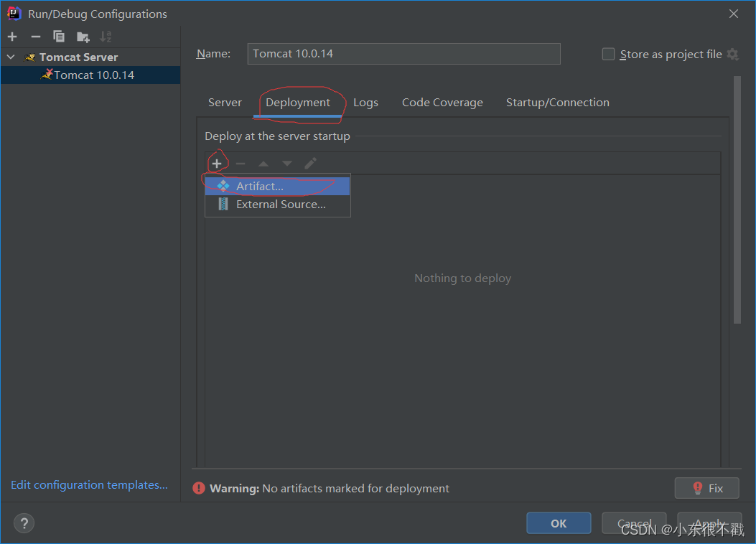The height and width of the screenshot is (544, 756).
Task: Enable Store as project file checkbox
Action: 608,55
